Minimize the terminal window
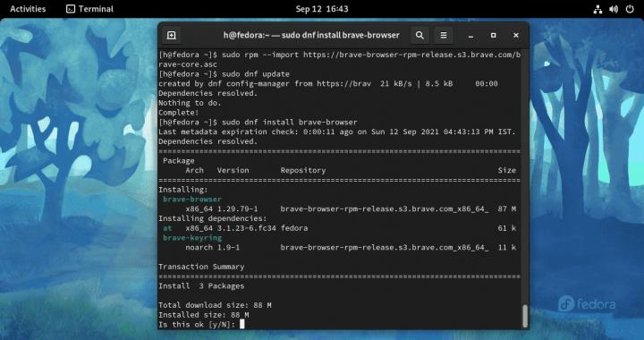 point(471,36)
